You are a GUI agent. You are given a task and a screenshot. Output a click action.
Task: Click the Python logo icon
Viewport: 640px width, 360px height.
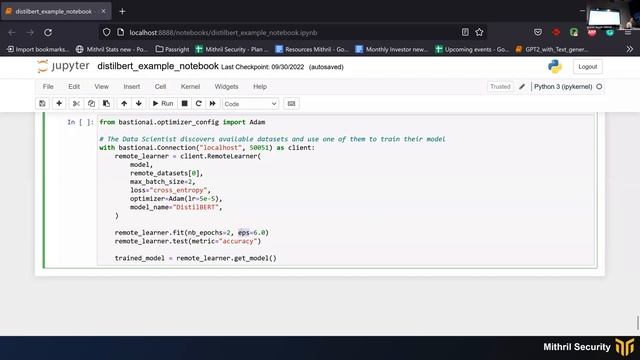555,67
